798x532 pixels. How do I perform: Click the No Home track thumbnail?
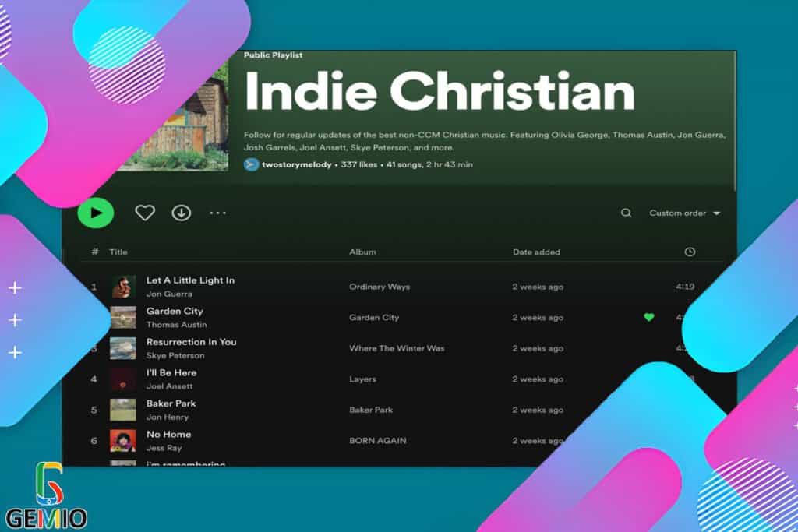[x=123, y=441]
